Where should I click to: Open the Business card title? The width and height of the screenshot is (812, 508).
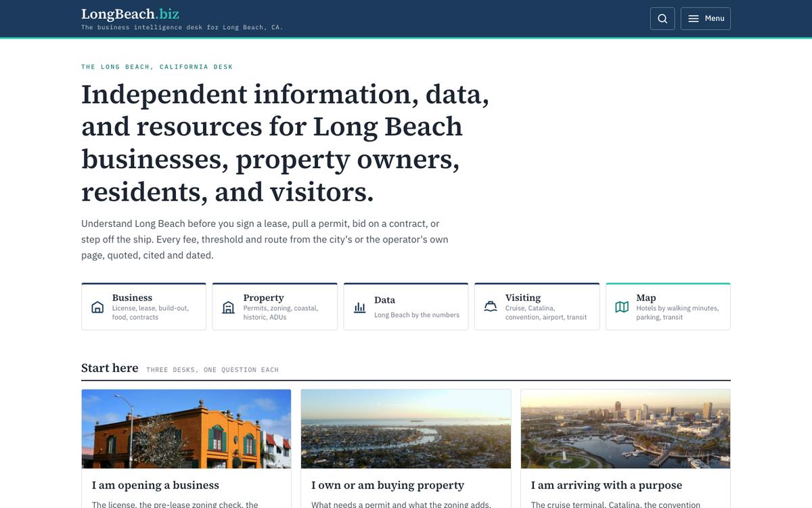point(132,297)
